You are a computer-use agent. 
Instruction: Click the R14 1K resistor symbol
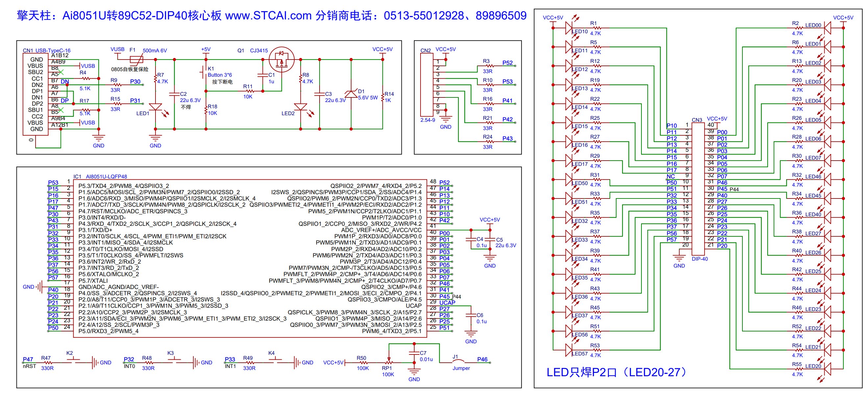pos(383,97)
